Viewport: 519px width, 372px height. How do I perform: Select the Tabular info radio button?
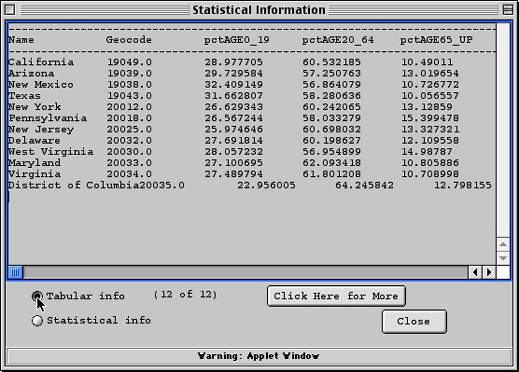(x=37, y=296)
